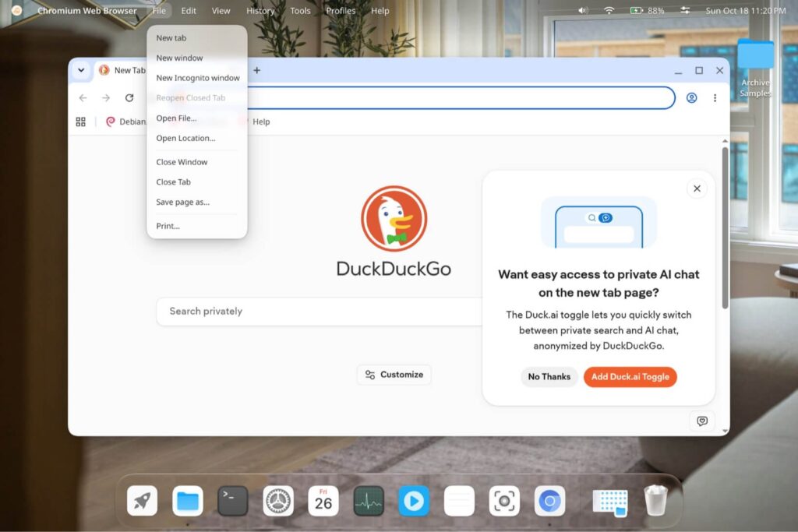Open the new tab plus button
This screenshot has height=532, width=798.
pyautogui.click(x=257, y=70)
